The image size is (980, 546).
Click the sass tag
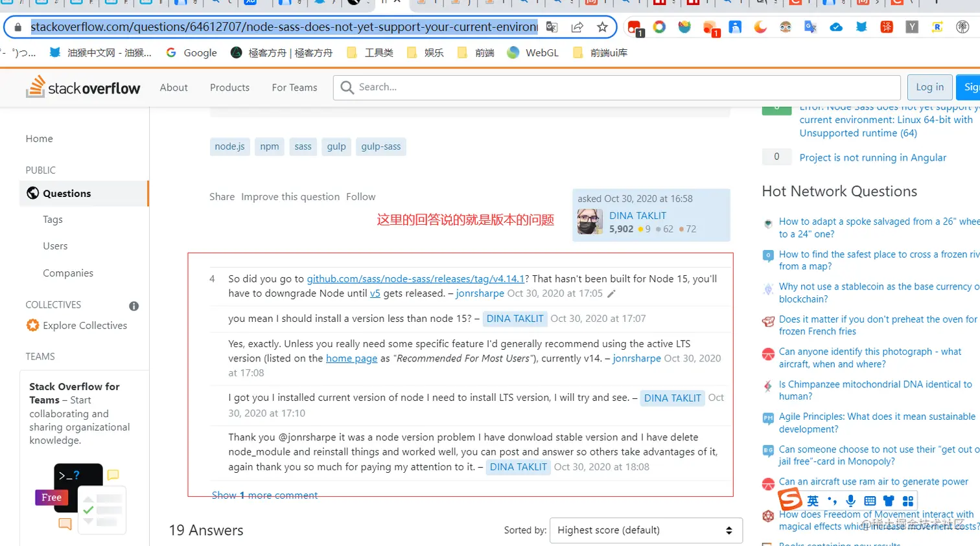(x=303, y=146)
